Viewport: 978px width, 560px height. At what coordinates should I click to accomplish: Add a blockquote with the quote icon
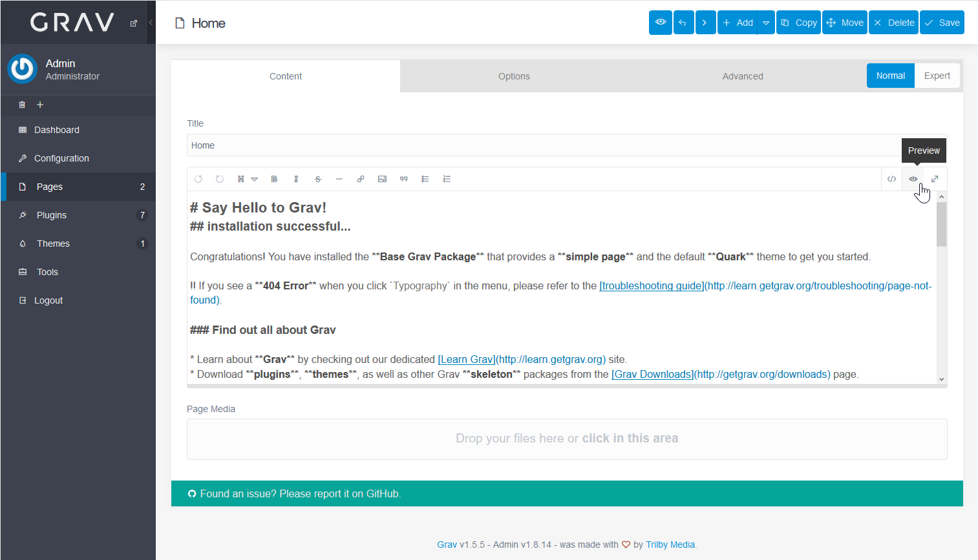[x=403, y=179]
